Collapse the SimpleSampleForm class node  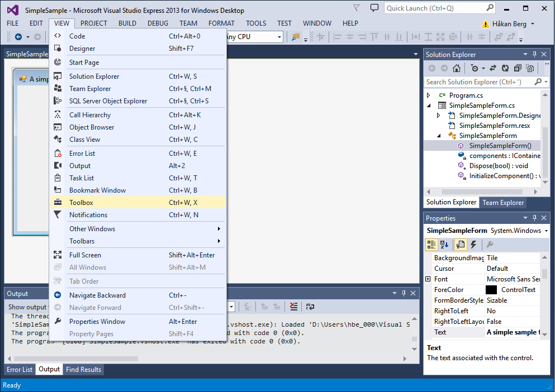pos(439,136)
